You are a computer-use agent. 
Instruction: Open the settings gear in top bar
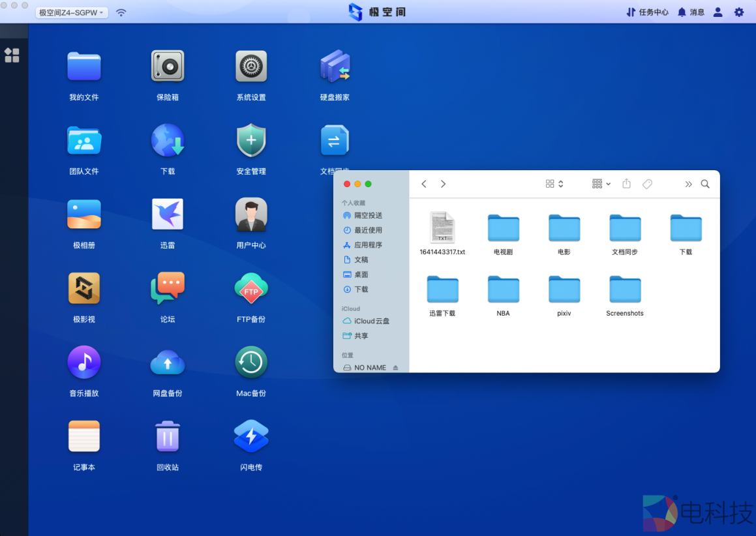click(739, 12)
